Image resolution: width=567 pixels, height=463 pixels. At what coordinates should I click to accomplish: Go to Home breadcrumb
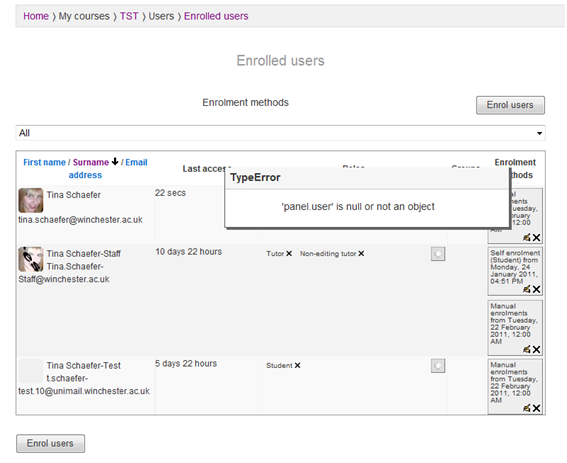coord(36,16)
